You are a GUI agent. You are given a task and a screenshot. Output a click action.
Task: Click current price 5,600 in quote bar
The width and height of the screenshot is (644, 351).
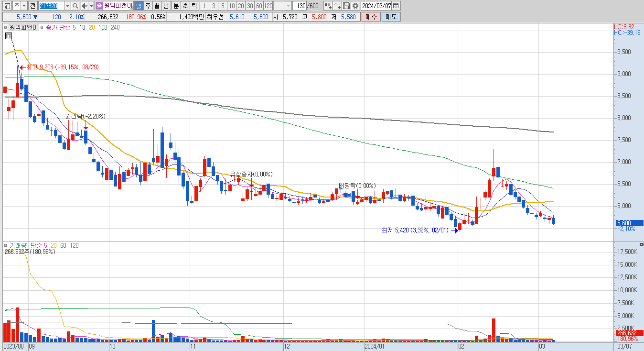(24, 17)
